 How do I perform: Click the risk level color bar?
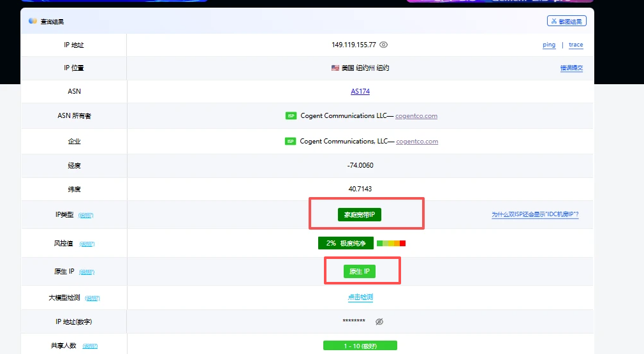click(391, 243)
